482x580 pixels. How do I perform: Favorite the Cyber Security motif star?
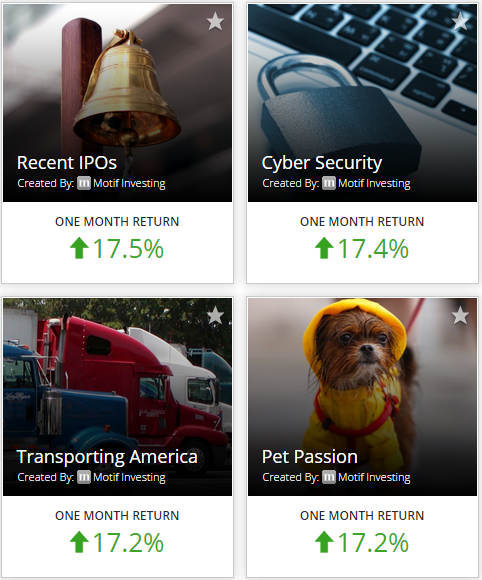click(460, 21)
